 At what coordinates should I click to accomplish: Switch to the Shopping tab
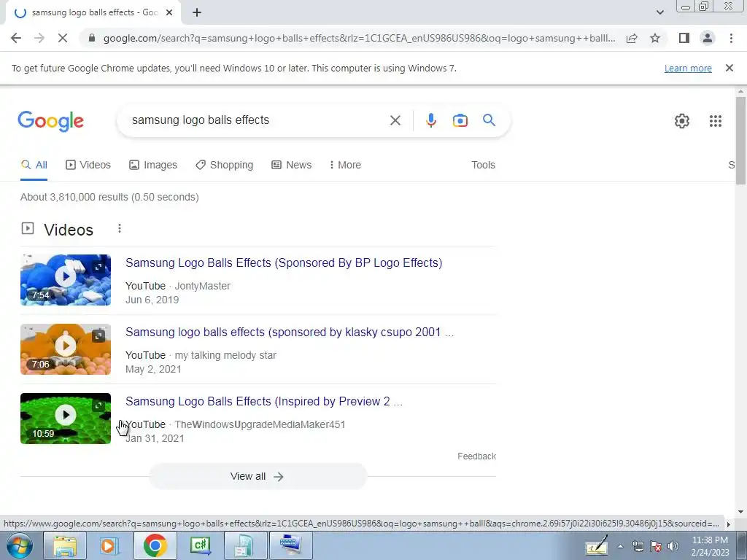(x=225, y=165)
